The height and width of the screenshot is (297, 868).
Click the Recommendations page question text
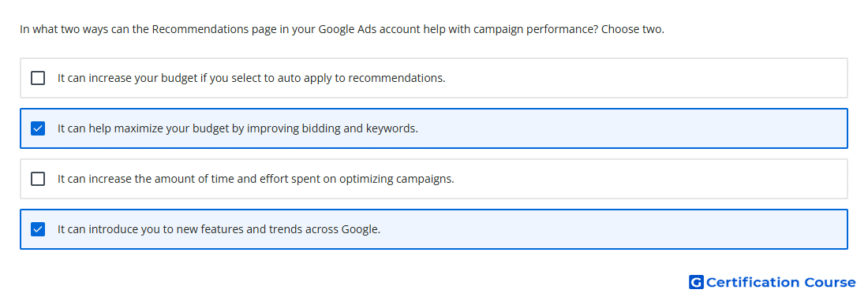coord(342,29)
